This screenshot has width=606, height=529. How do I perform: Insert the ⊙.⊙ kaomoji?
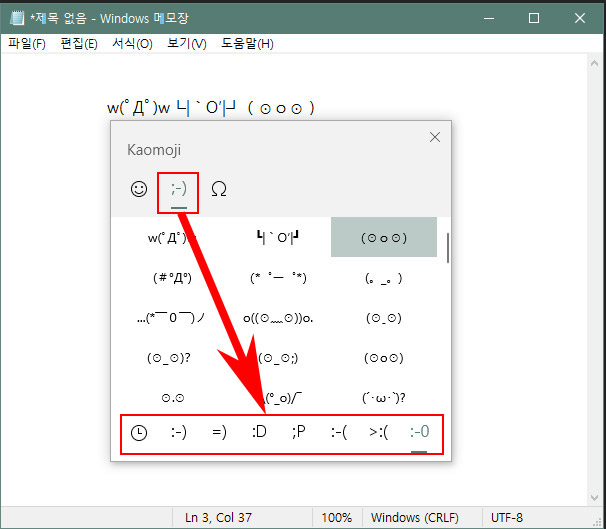pyautogui.click(x=173, y=398)
